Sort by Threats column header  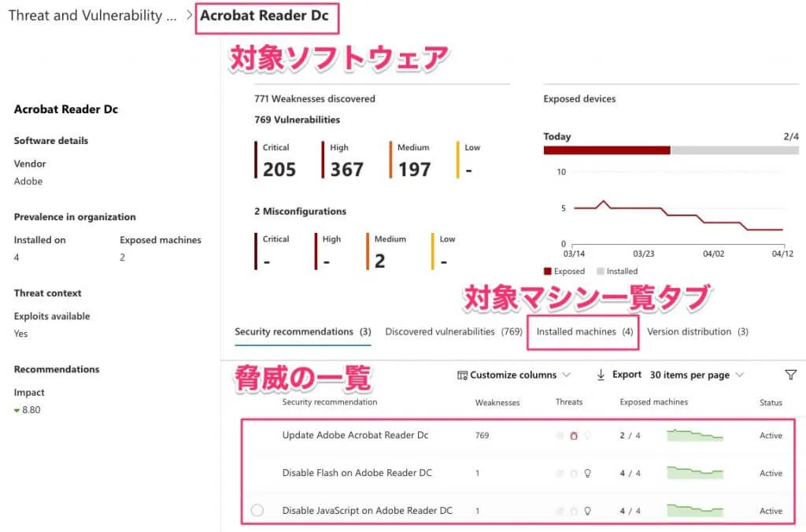[x=569, y=402]
